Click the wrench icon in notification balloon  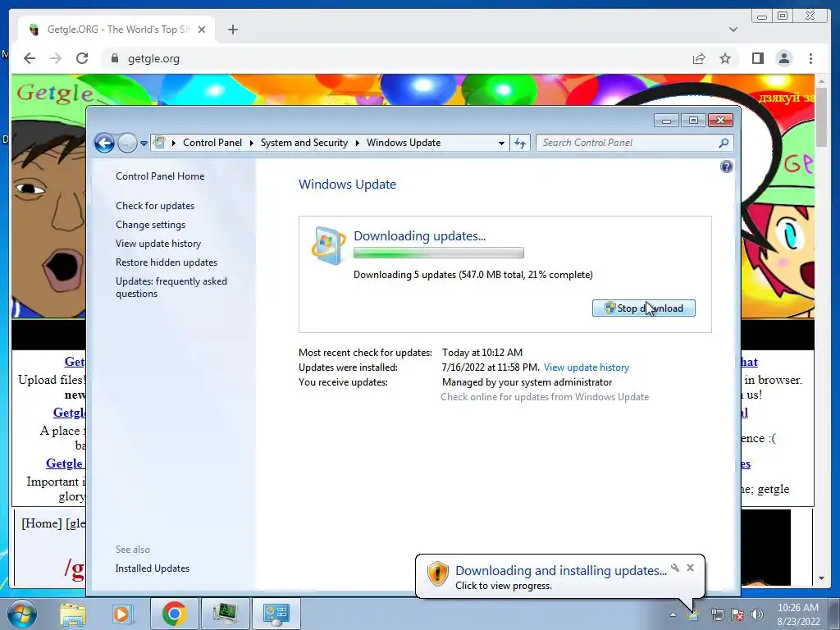[x=675, y=568]
